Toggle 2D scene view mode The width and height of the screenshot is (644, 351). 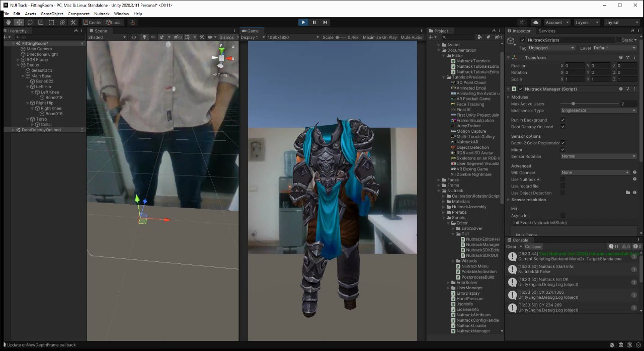[134, 37]
